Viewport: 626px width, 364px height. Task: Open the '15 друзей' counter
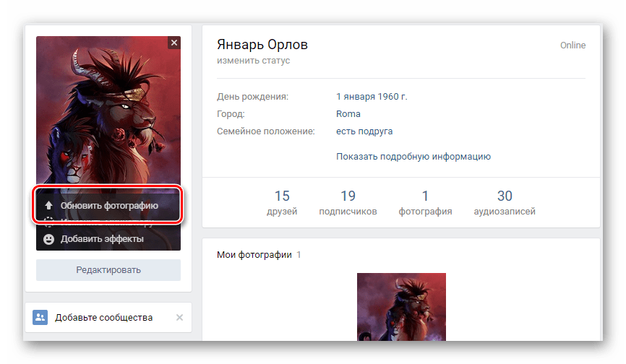tap(282, 202)
